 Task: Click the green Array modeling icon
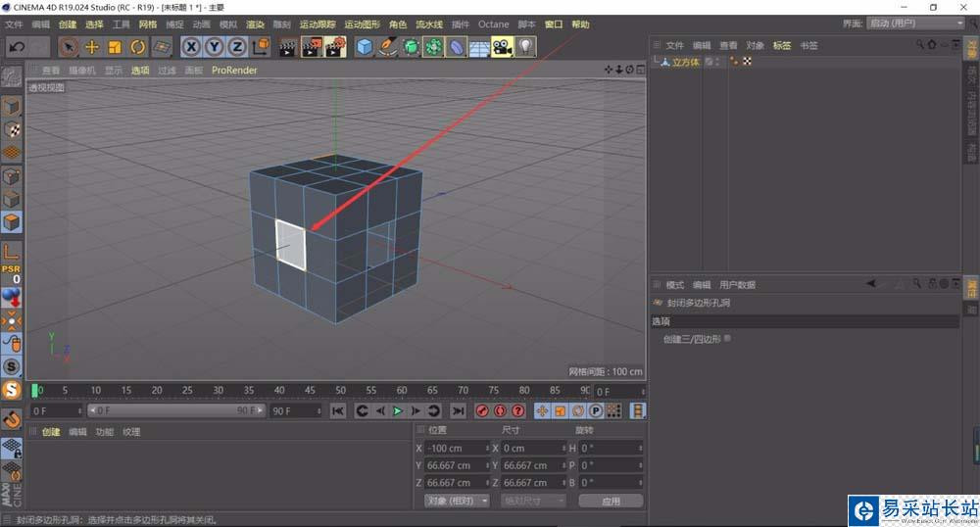[x=433, y=47]
